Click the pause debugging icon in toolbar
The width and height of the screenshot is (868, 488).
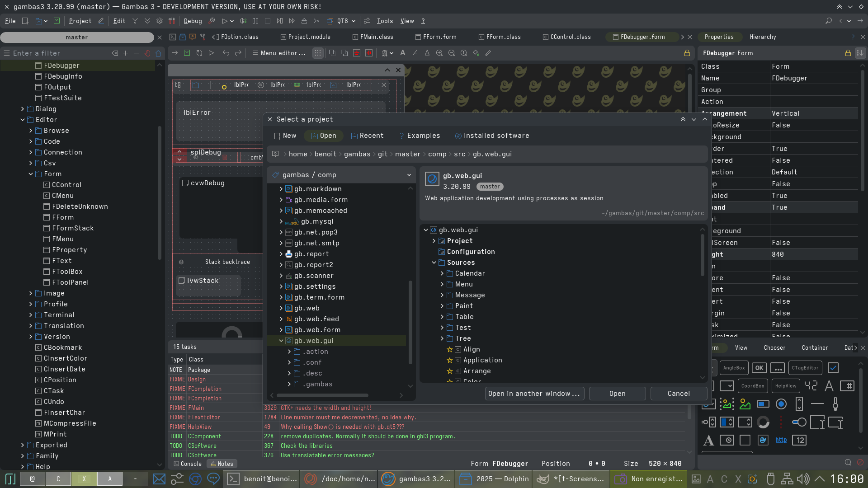[x=255, y=21]
